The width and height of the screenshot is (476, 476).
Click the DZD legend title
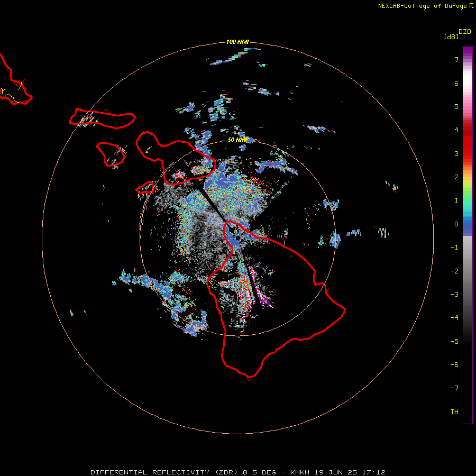[465, 32]
